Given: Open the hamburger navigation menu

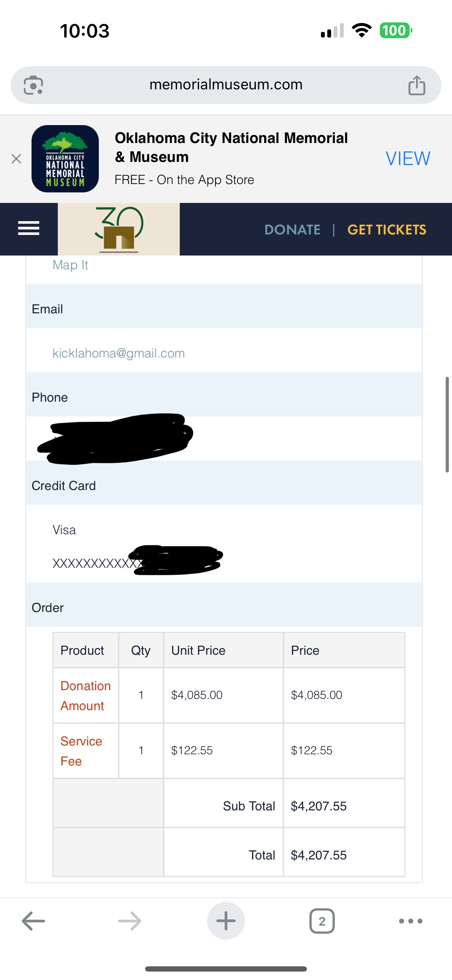Looking at the screenshot, I should click(28, 228).
